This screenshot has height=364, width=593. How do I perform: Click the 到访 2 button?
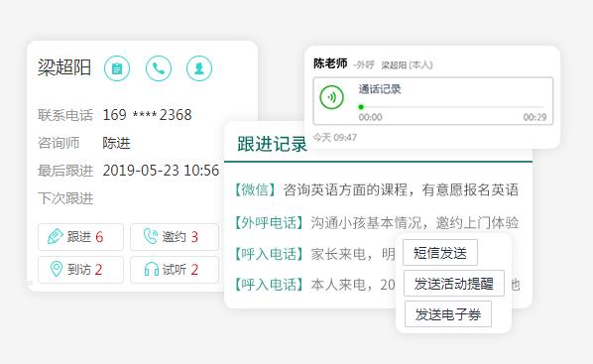(x=80, y=270)
